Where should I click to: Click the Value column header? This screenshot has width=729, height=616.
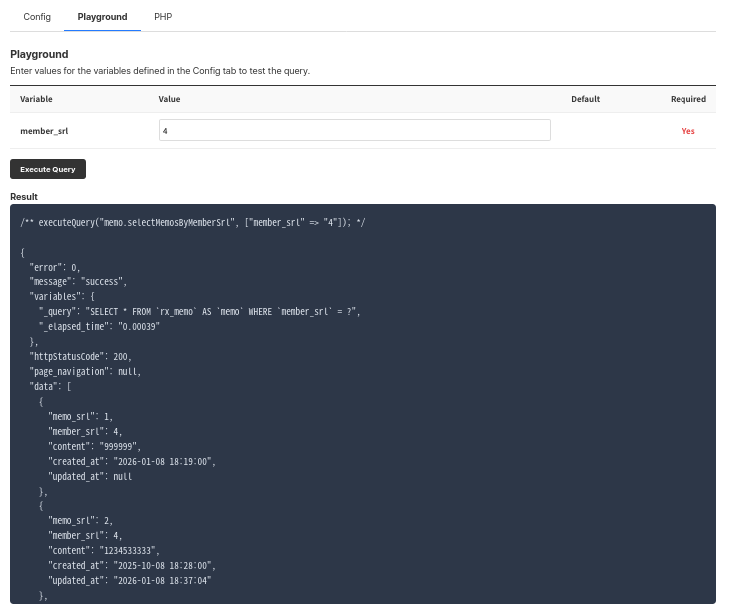[x=169, y=99]
